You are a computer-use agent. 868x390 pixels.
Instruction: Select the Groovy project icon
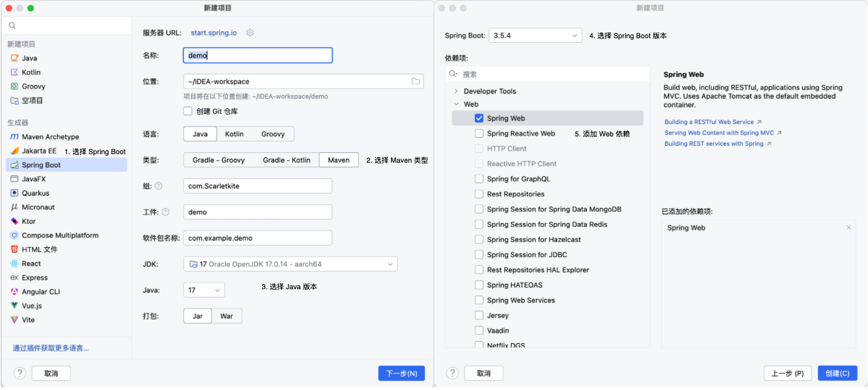tap(14, 86)
